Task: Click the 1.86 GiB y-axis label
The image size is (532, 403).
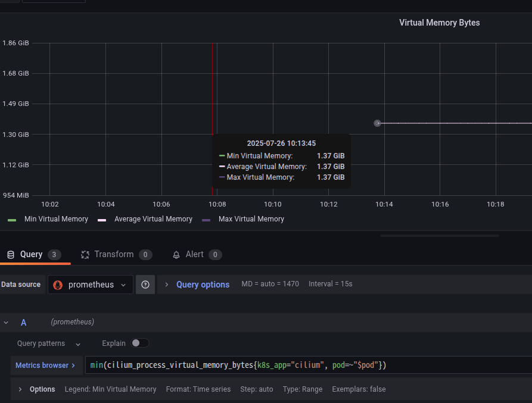Action: coord(15,43)
